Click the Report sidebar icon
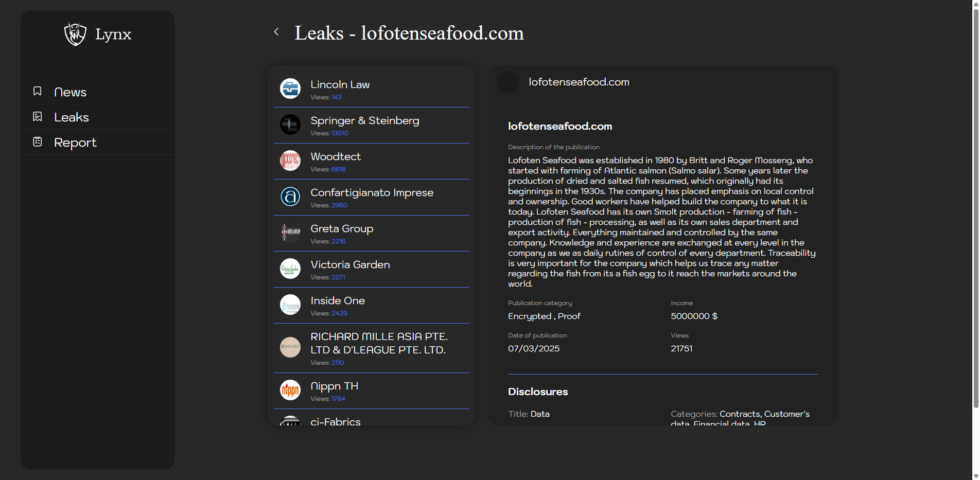The image size is (980, 480). coord(38,142)
